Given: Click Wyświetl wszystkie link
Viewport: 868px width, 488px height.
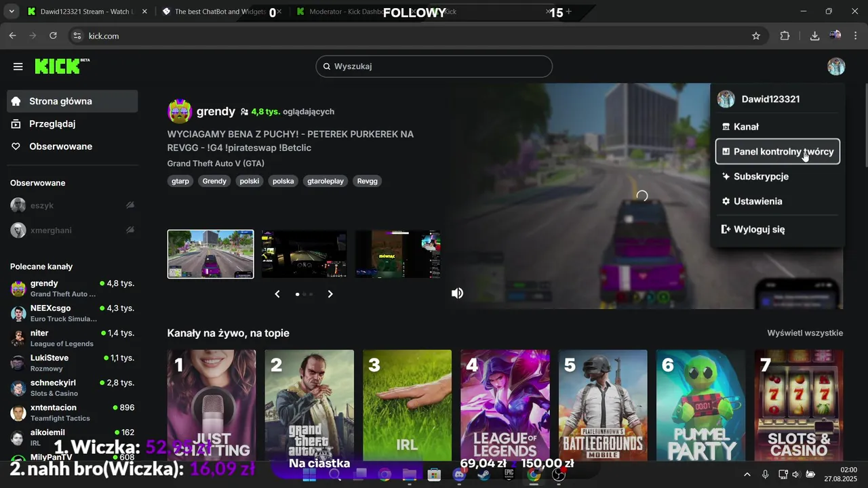Looking at the screenshot, I should 805,333.
